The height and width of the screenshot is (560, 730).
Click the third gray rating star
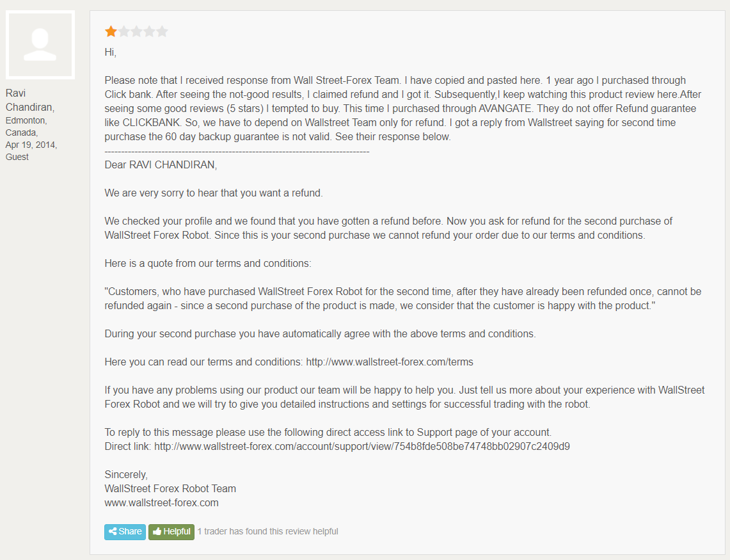click(x=136, y=31)
